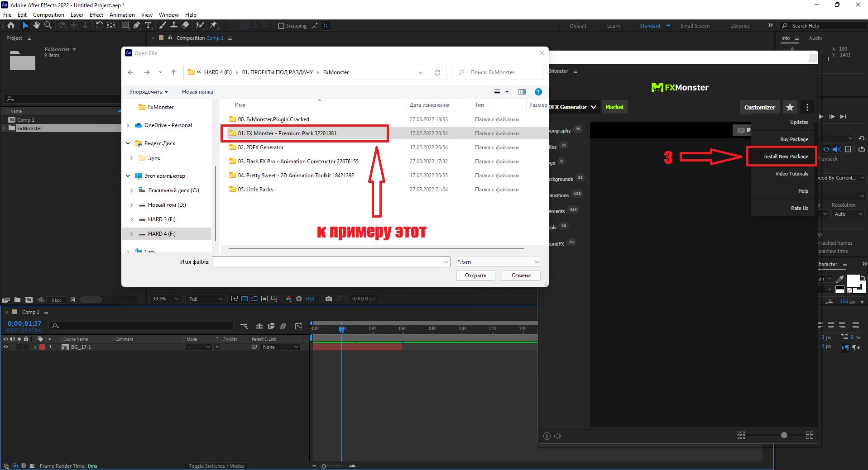Toggle transparency grid in viewer
Screen dimensions: 868x470
(245, 299)
